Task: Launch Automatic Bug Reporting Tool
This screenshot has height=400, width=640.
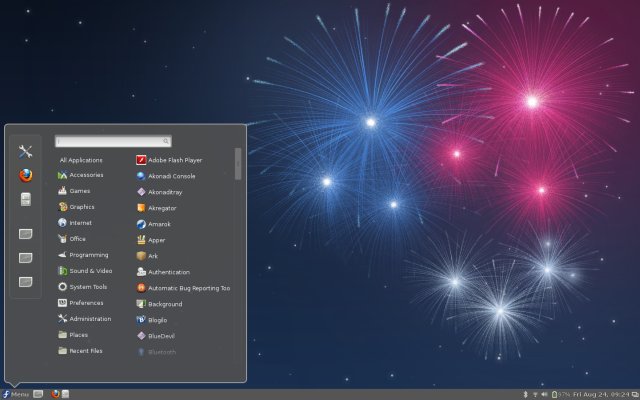Action: [x=184, y=288]
